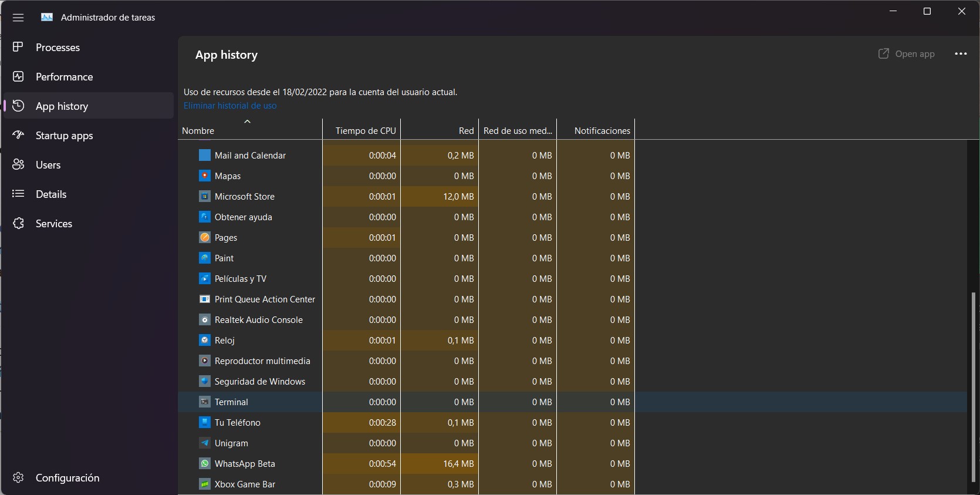This screenshot has height=495, width=980.
Task: Open the Processes tab
Action: [89, 48]
